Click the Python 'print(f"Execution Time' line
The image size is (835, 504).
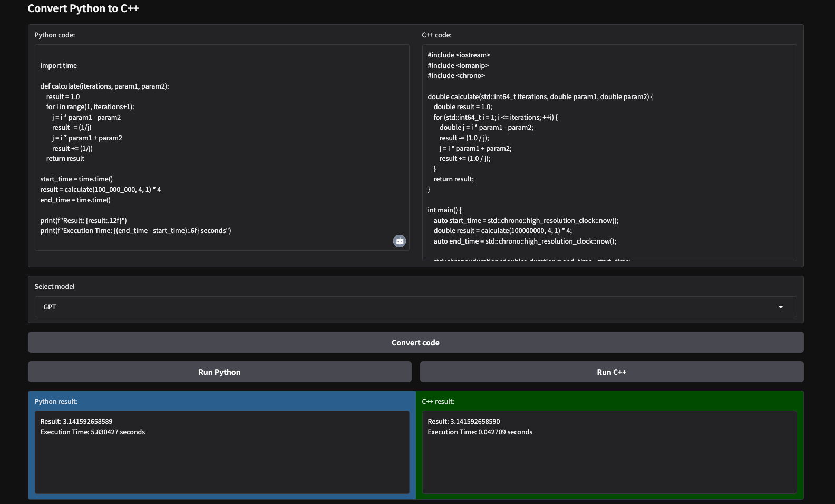(x=135, y=231)
